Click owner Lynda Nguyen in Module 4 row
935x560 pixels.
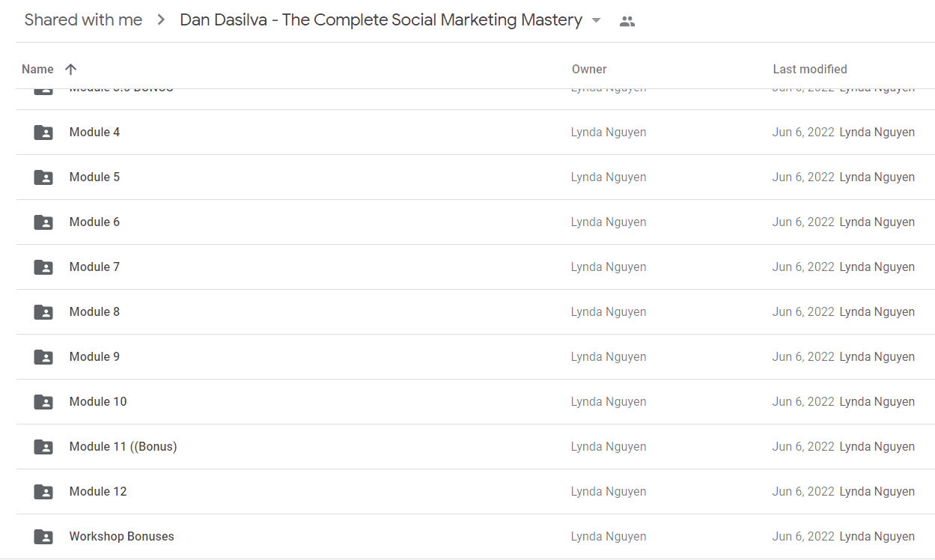[609, 133]
